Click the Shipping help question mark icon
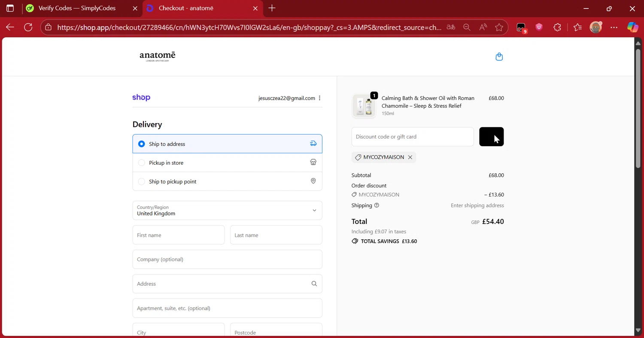This screenshot has width=644, height=338. pos(377,205)
